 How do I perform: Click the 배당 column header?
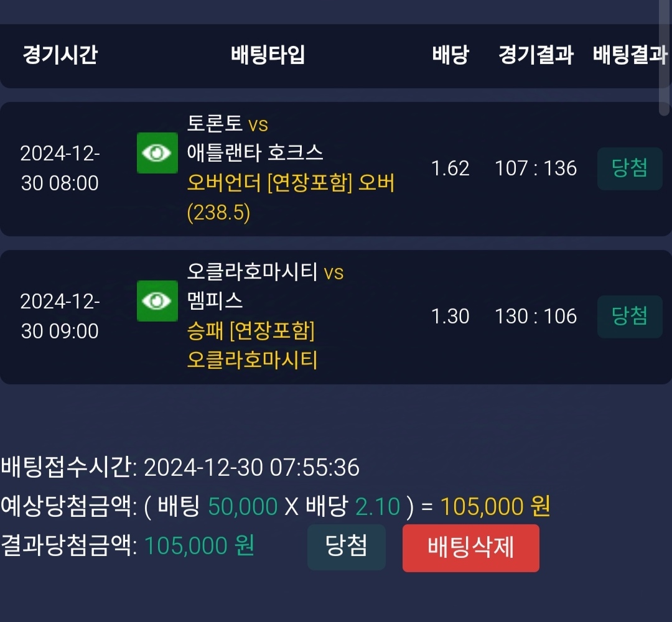450,55
